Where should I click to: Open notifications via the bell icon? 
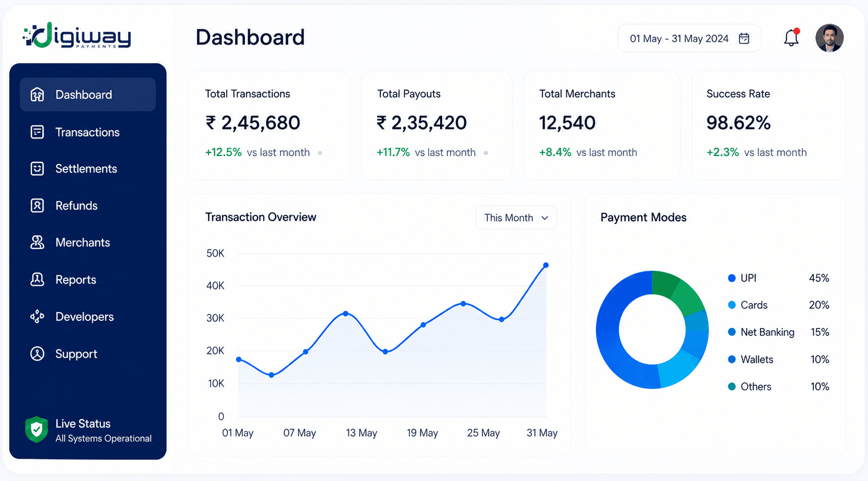click(x=791, y=38)
